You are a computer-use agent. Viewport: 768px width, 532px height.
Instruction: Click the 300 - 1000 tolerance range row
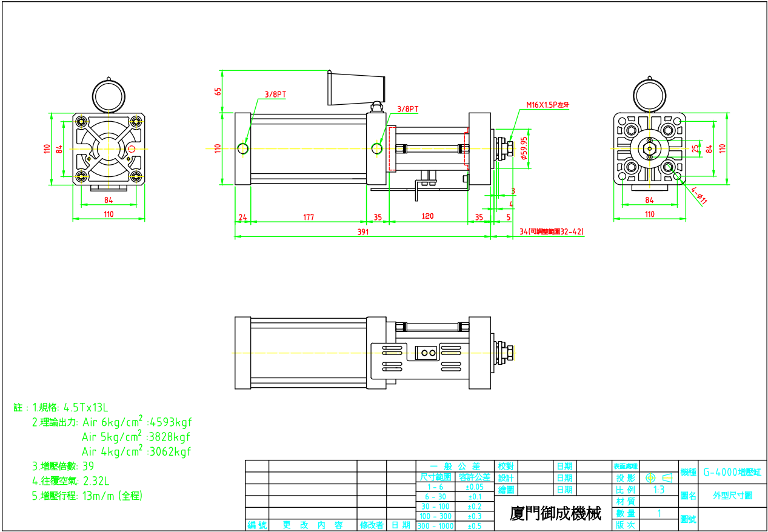coord(435,526)
